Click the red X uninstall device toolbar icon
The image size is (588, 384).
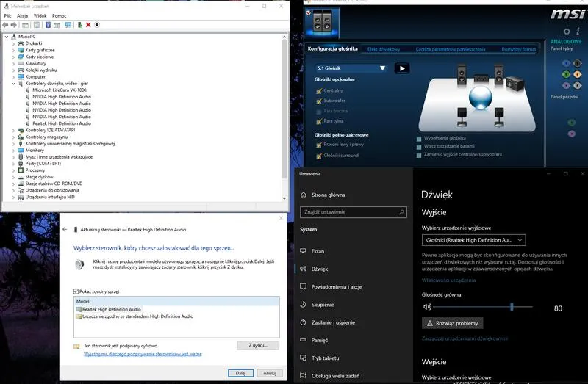point(88,25)
